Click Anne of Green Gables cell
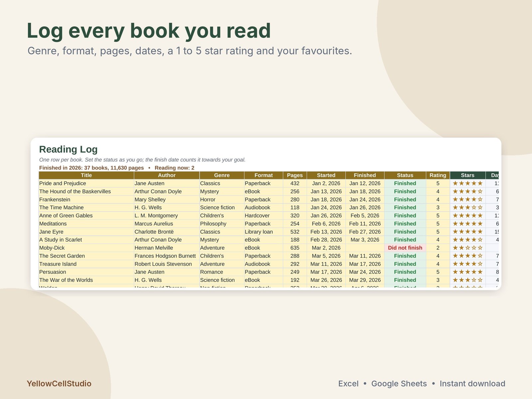 [86, 215]
